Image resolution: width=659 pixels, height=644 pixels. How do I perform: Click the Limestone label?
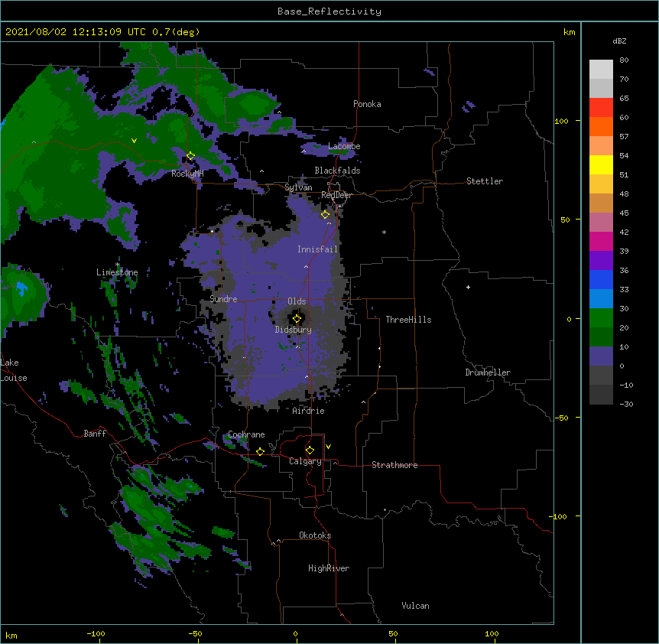[x=117, y=272]
